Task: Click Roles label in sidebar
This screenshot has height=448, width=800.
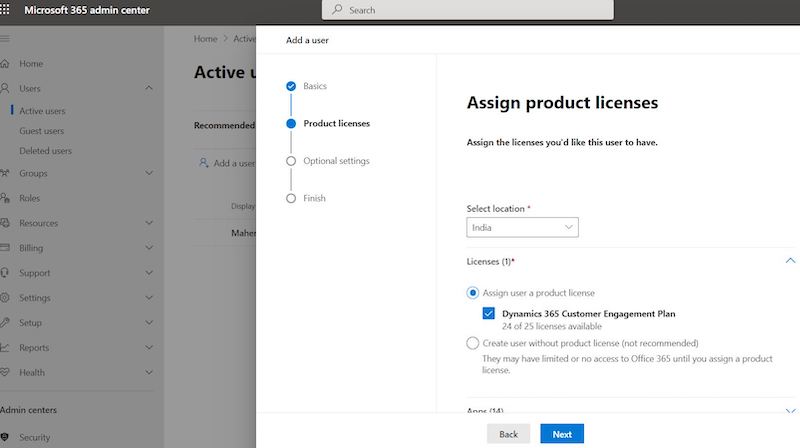Action: point(30,198)
